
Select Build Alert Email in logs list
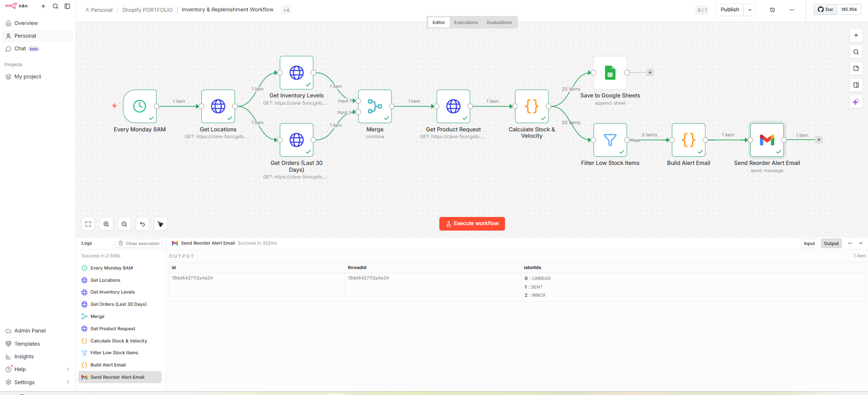pos(120,365)
